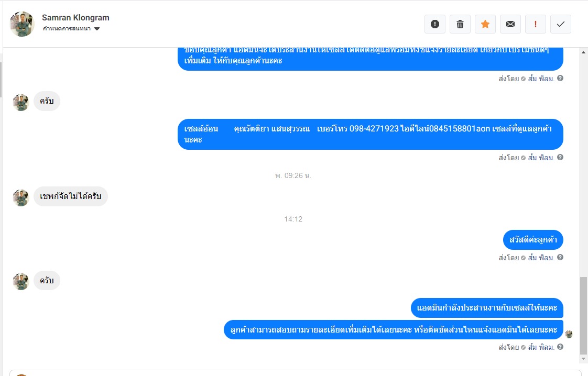Screen dimensions: 588x376
Task: Expand กำหนดการสนทนา dropdown arrow
Action: point(97,29)
